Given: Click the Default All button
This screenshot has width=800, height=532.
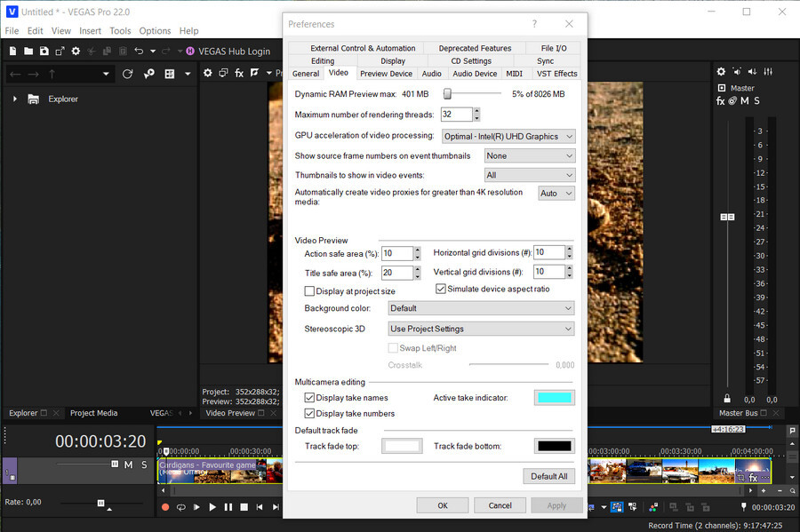Looking at the screenshot, I should (549, 476).
